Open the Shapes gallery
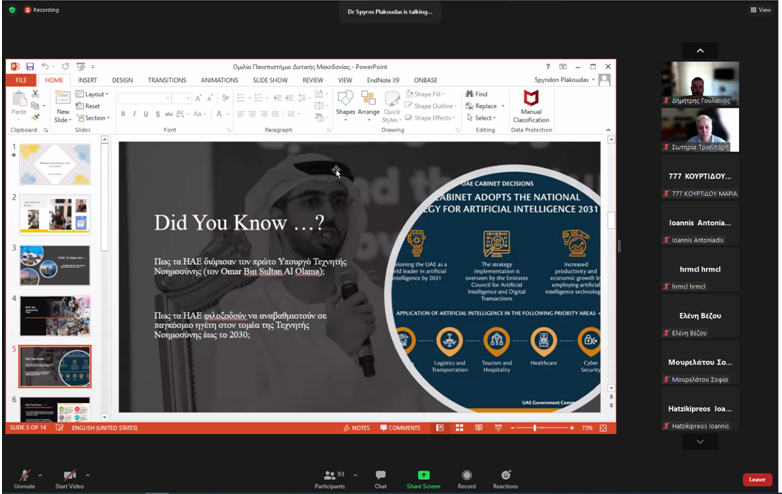Image resolution: width=782 pixels, height=494 pixels. pos(345,106)
